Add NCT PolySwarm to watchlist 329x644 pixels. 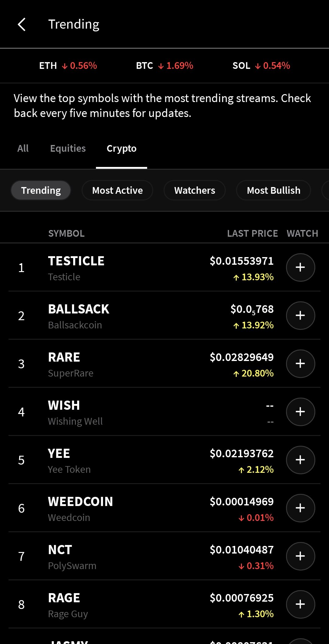[x=300, y=556]
